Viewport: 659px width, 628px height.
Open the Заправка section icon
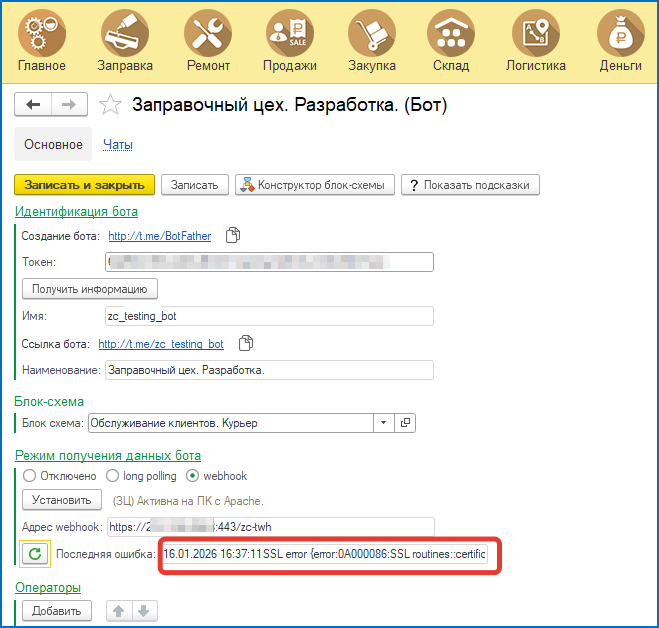pos(125,33)
